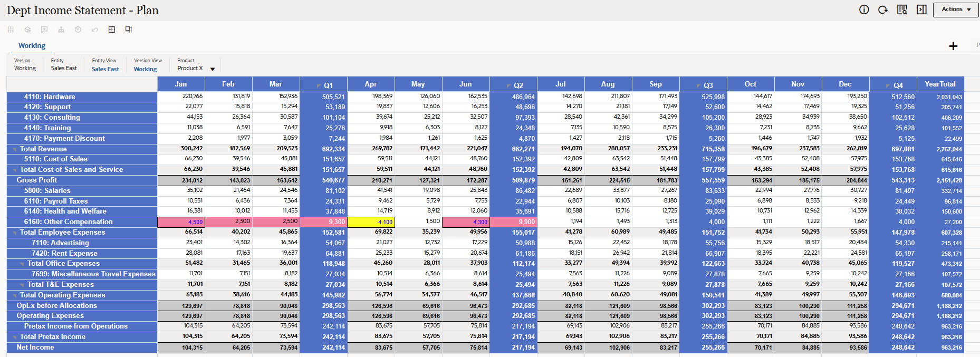The image size is (980, 357).
Task: Collapse Total Cost of Sales and Service row
Action: point(15,170)
